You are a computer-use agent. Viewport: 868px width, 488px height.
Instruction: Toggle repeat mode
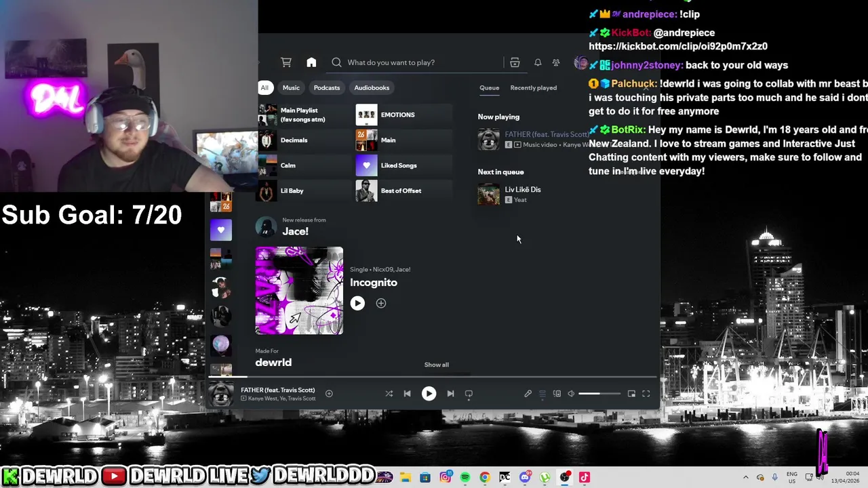[469, 393]
